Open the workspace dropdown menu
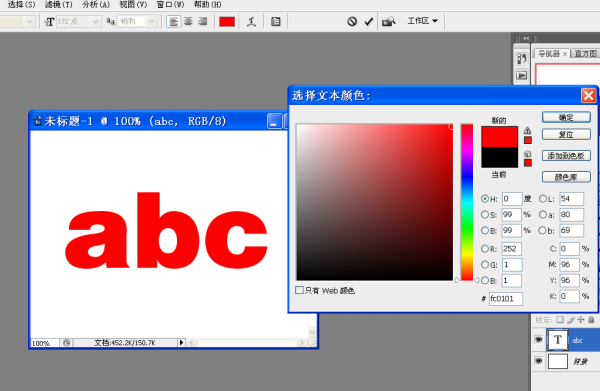 point(422,21)
